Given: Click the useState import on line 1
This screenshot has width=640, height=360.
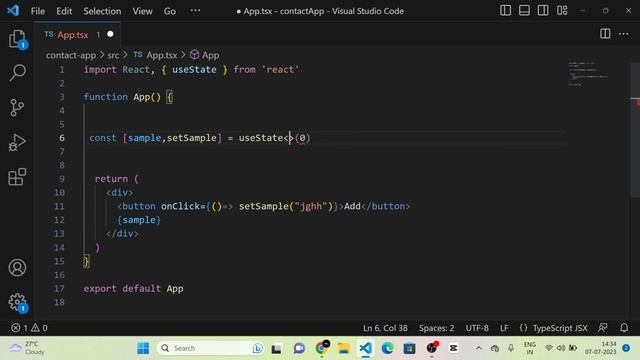Looking at the screenshot, I should tap(194, 69).
